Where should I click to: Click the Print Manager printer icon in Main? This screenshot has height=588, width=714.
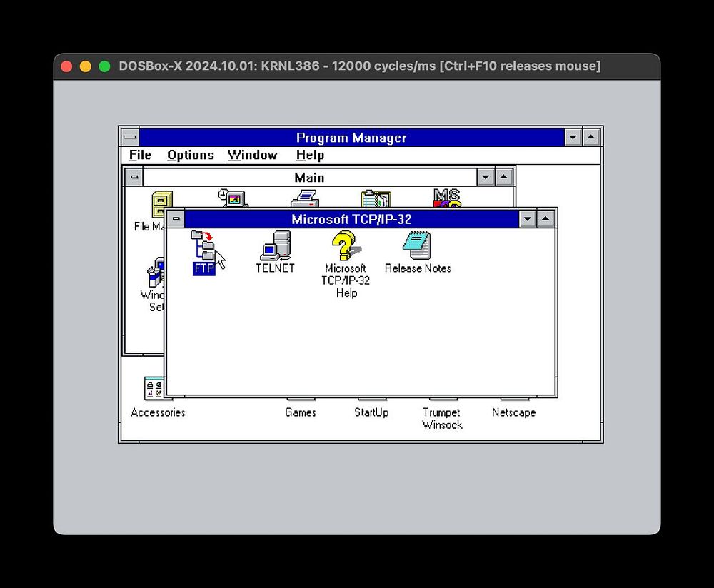pos(305,198)
